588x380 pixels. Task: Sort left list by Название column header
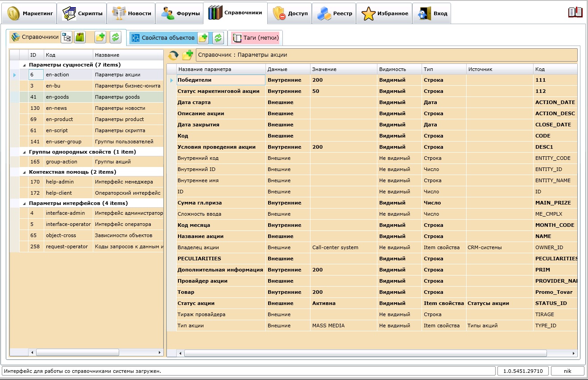tap(128, 55)
